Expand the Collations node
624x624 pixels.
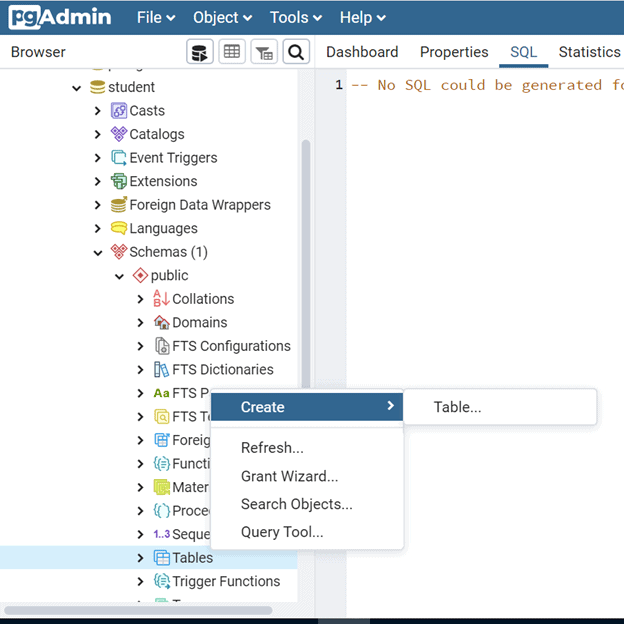(x=140, y=299)
